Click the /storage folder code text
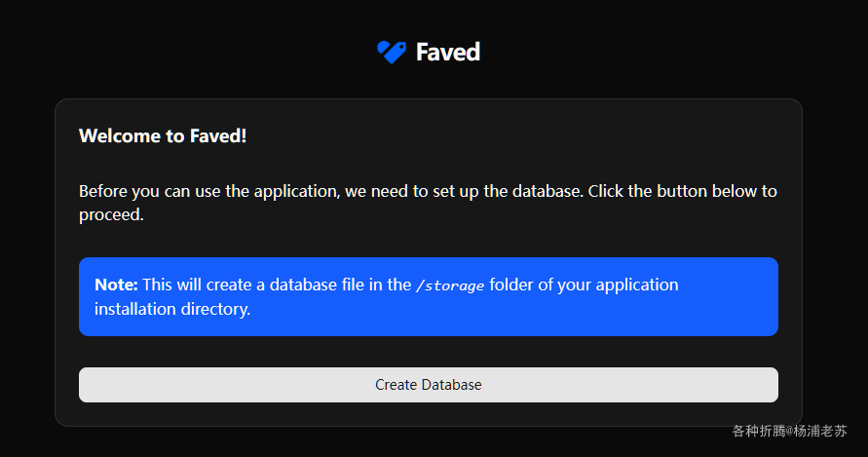Viewport: 868px width, 457px height. [449, 286]
